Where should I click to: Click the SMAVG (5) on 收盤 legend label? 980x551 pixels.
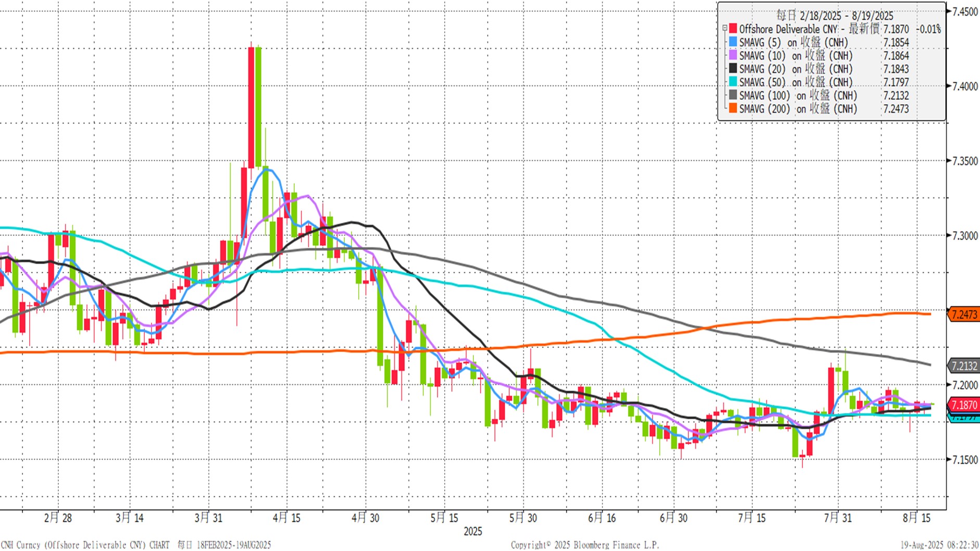click(x=794, y=42)
